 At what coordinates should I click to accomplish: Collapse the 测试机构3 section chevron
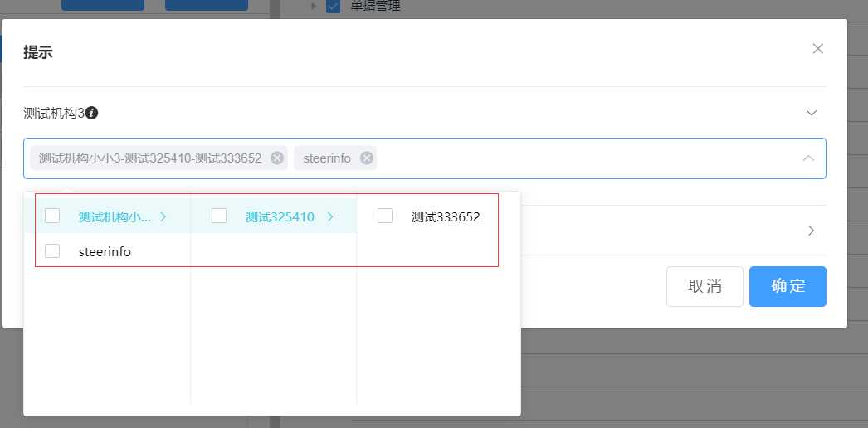pyautogui.click(x=812, y=113)
